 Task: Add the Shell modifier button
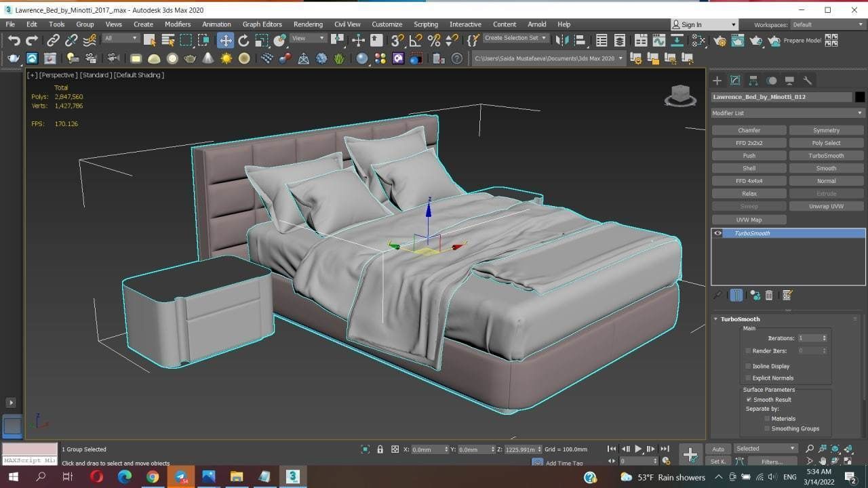coord(749,168)
